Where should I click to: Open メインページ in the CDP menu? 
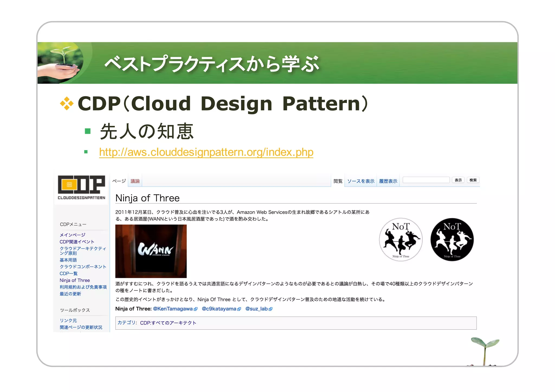[72, 235]
